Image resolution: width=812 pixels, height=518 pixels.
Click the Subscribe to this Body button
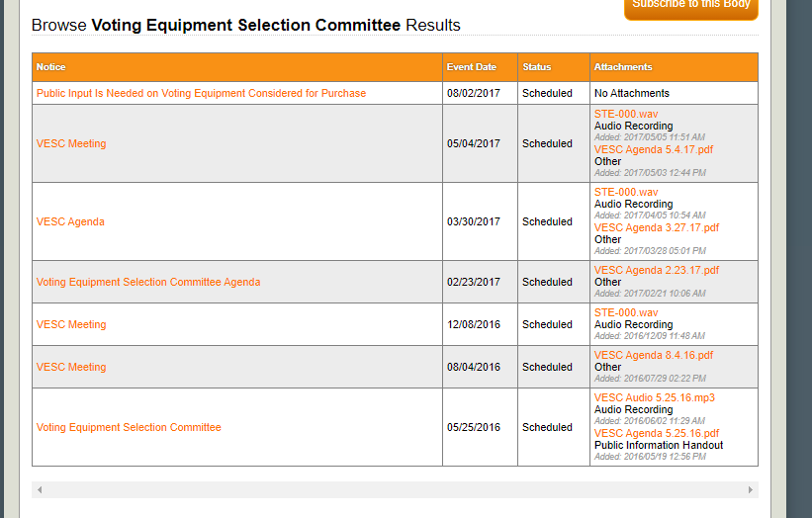pyautogui.click(x=691, y=6)
